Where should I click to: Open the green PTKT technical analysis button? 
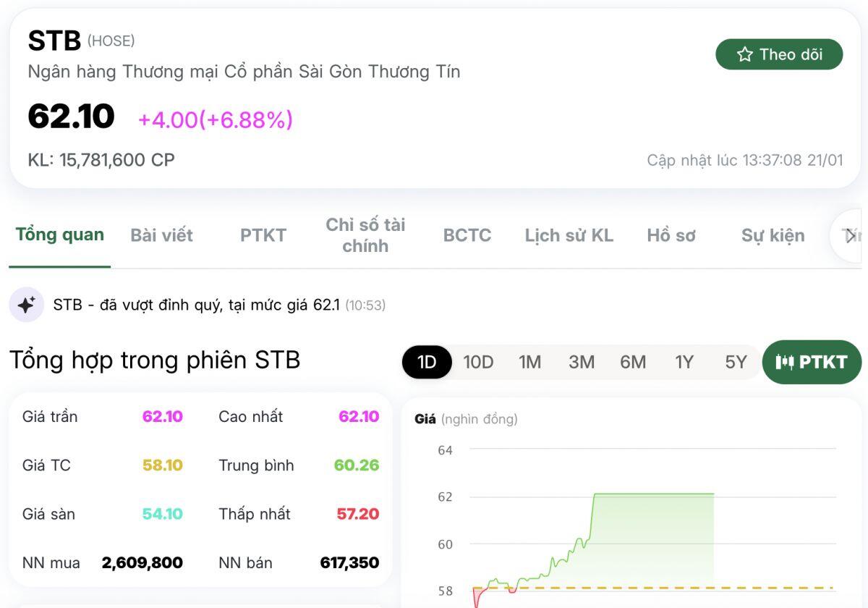pos(812,362)
